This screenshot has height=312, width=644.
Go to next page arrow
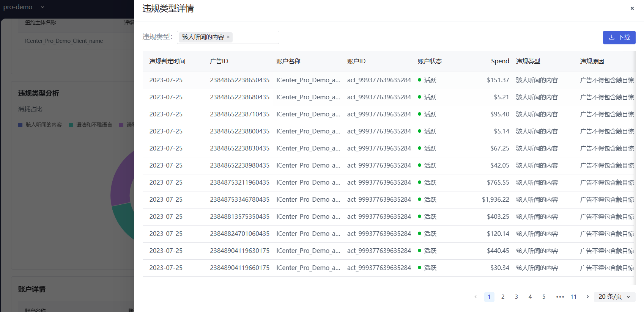pyautogui.click(x=587, y=297)
